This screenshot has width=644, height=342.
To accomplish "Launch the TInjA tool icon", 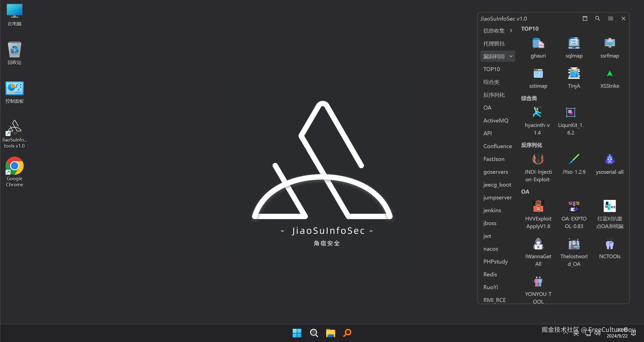I will coord(574,74).
